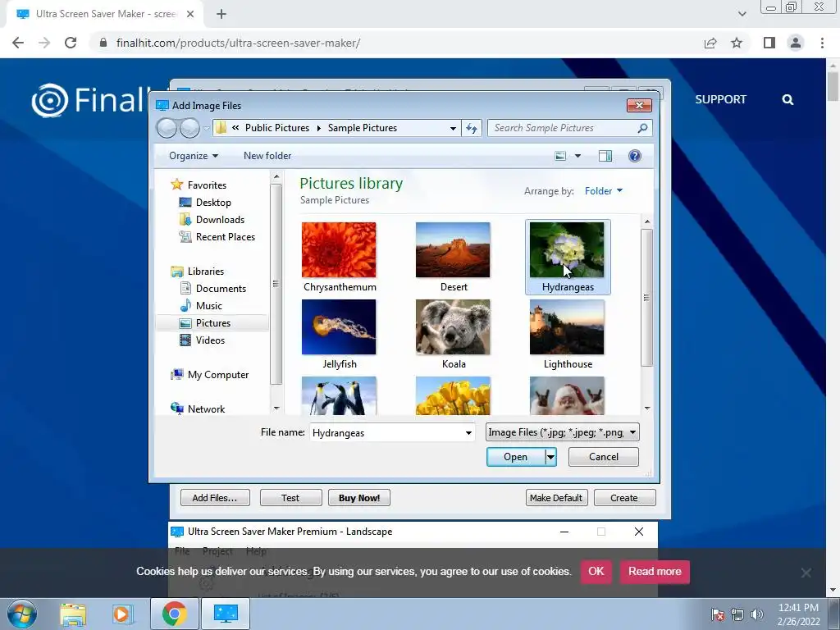
Task: Click Make Default button
Action: (556, 498)
